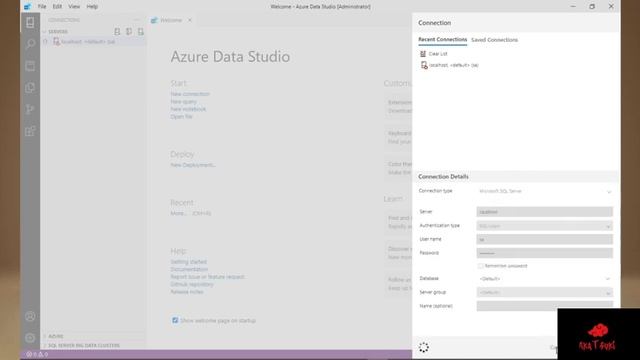
Task: Open the Connection type dropdown
Action: [x=544, y=191]
